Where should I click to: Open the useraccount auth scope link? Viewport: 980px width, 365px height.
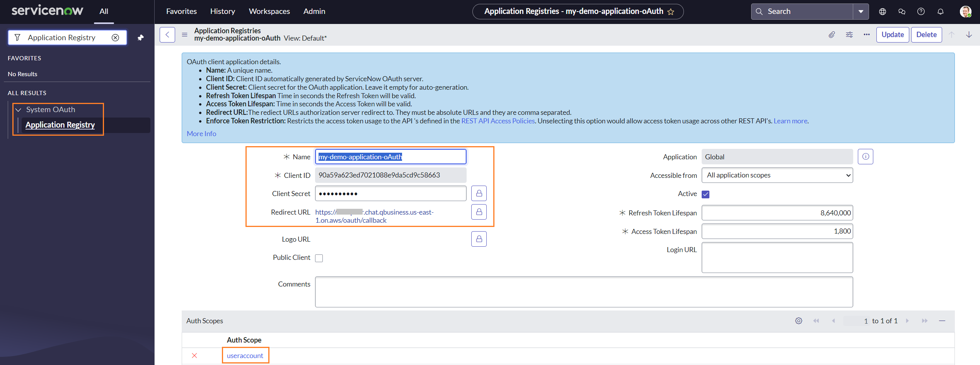[x=245, y=355]
